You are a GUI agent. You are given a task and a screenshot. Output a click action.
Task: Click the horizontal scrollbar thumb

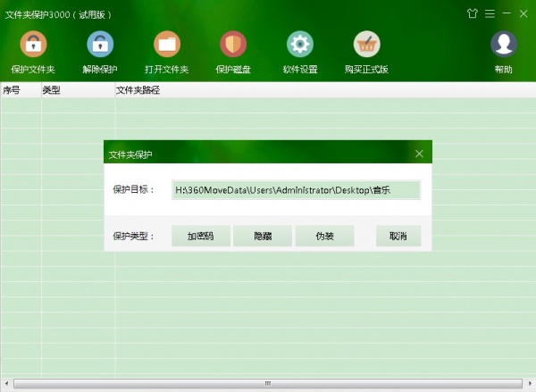pos(268,383)
